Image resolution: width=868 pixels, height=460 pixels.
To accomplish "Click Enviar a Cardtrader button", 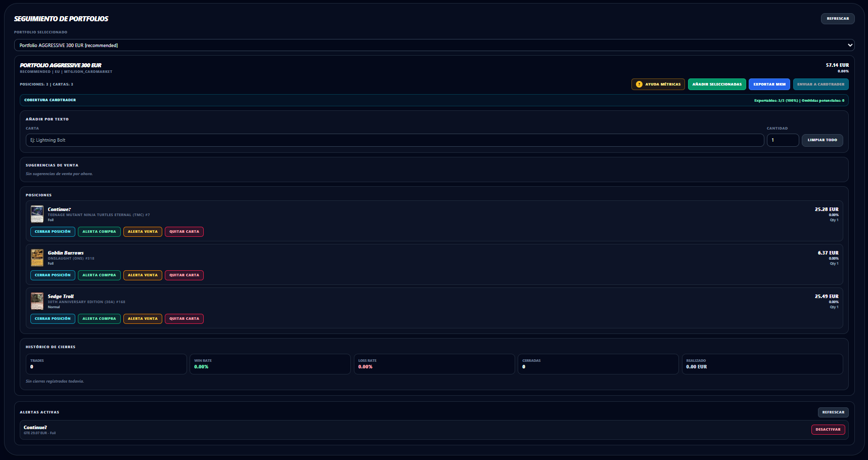I will click(820, 85).
